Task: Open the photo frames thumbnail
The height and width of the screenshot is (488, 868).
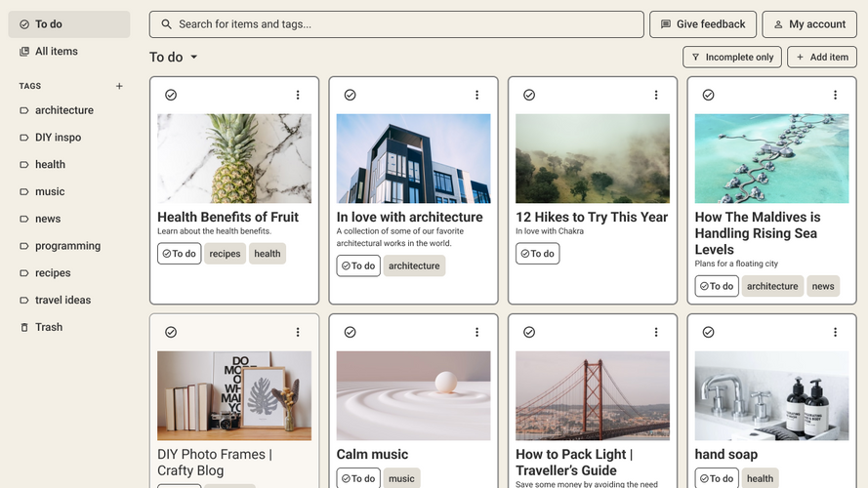Action: pos(234,395)
